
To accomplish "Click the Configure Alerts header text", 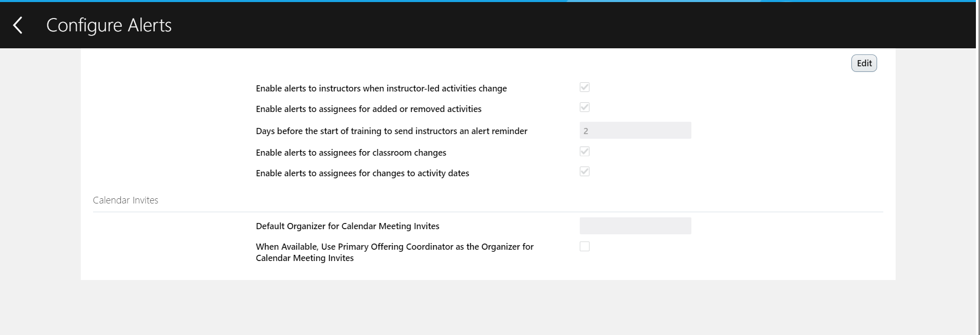I will pyautogui.click(x=109, y=25).
